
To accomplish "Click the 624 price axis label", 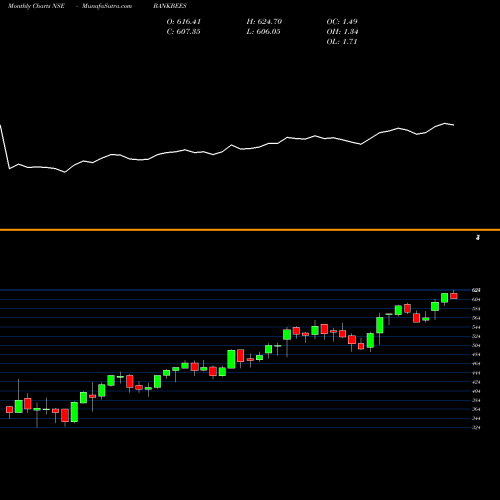I will pos(476,290).
